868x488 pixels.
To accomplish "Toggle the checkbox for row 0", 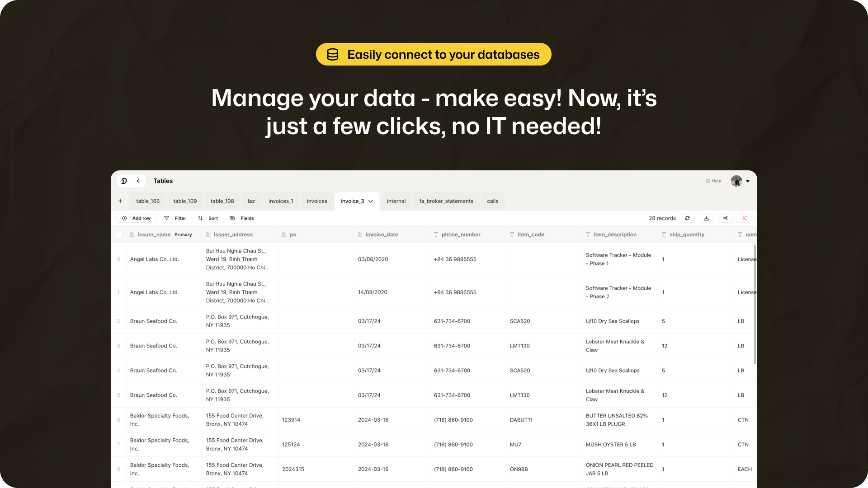I will (118, 259).
